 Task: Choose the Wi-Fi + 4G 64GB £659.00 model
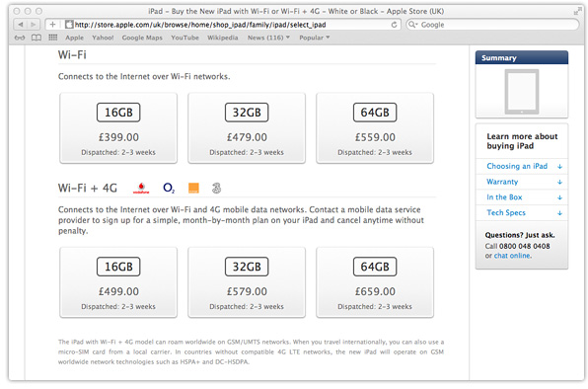(x=375, y=282)
